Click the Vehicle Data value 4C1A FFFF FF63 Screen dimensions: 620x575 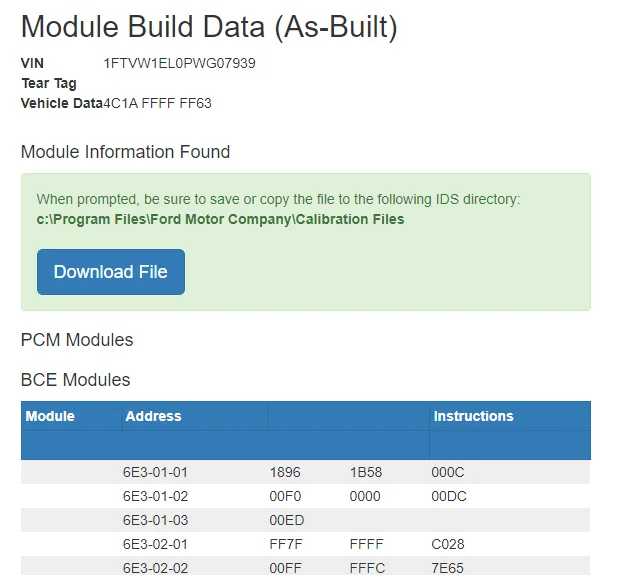[x=158, y=103]
